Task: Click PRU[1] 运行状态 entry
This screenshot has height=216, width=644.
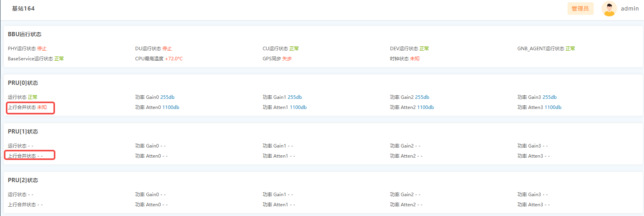Action: click(21, 146)
